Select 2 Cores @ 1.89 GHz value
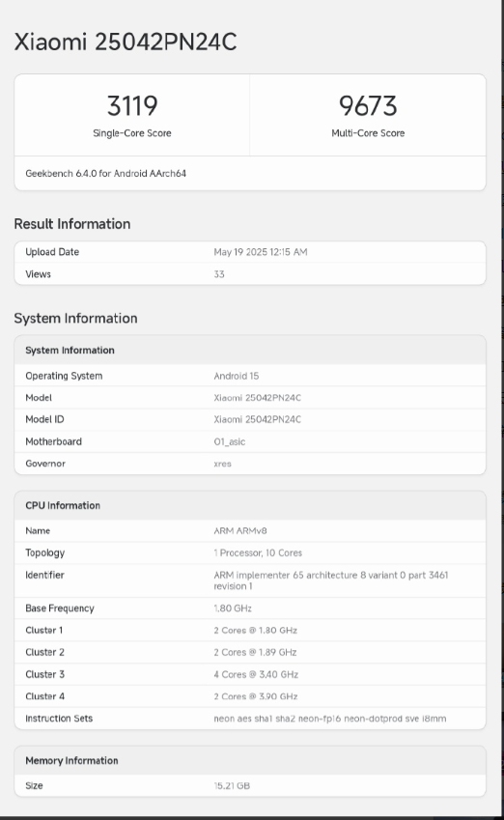The width and height of the screenshot is (504, 820). click(x=255, y=653)
